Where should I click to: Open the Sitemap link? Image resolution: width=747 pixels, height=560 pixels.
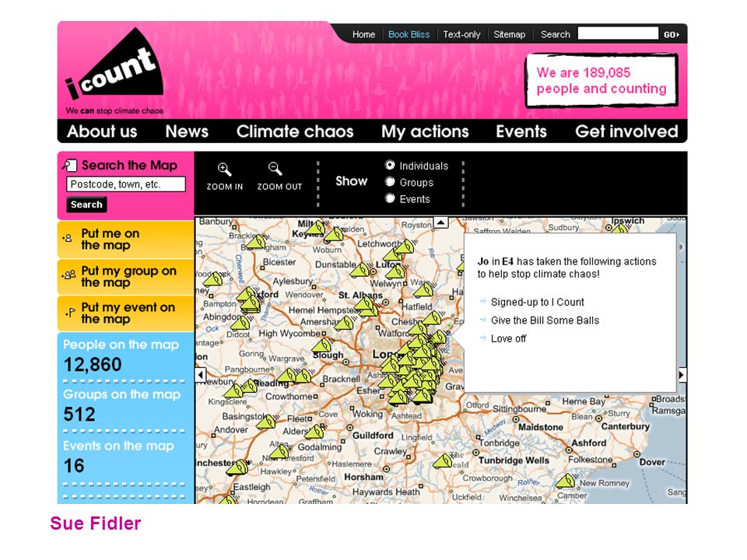click(509, 34)
